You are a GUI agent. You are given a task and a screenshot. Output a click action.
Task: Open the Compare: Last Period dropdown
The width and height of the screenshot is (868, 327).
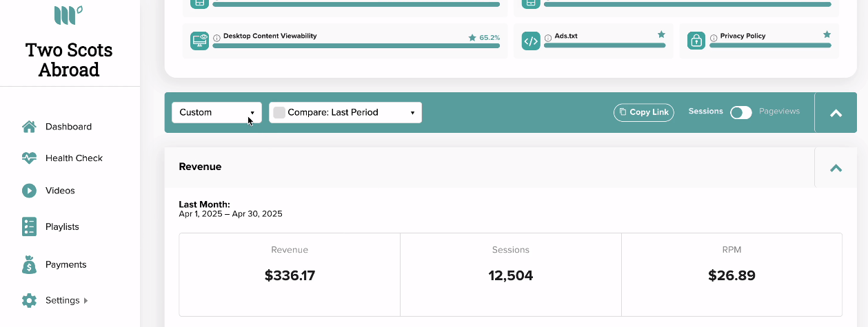pyautogui.click(x=345, y=112)
